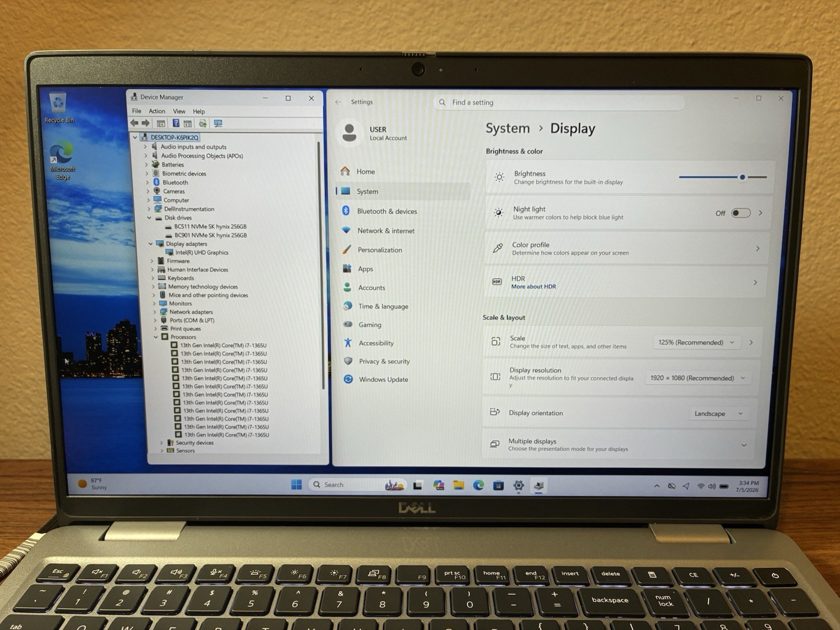This screenshot has height=630, width=840.
Task: Open the Display orientation Landscape dropdown
Action: (718, 414)
